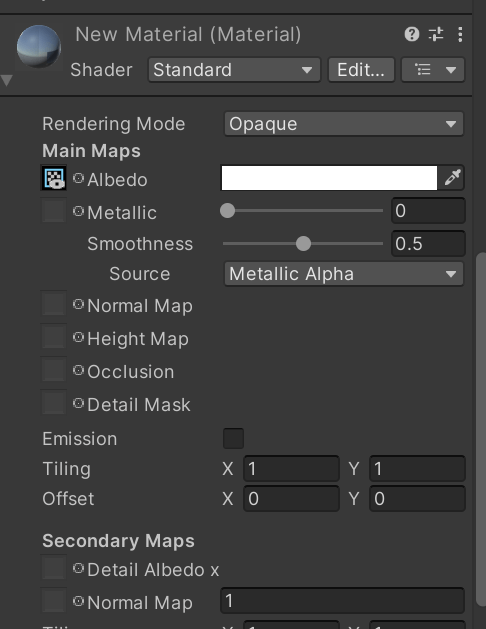Click the Smoothness label
The width and height of the screenshot is (486, 629).
(x=140, y=244)
